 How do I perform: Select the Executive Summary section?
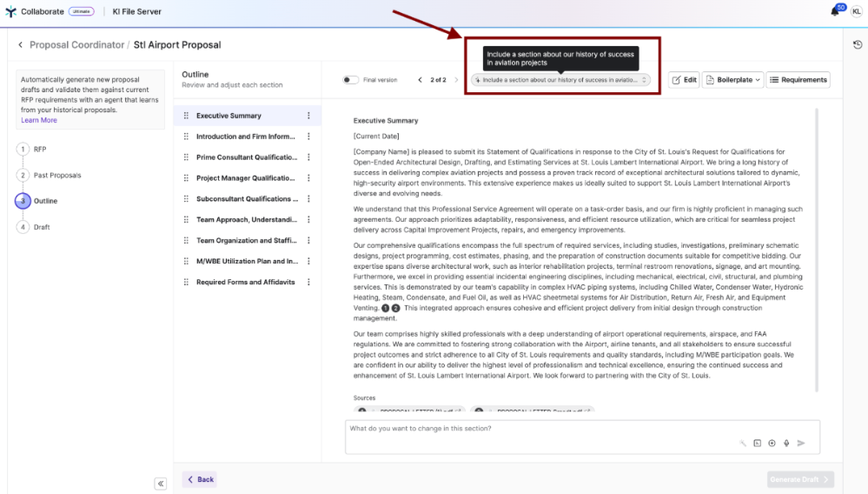[248, 116]
